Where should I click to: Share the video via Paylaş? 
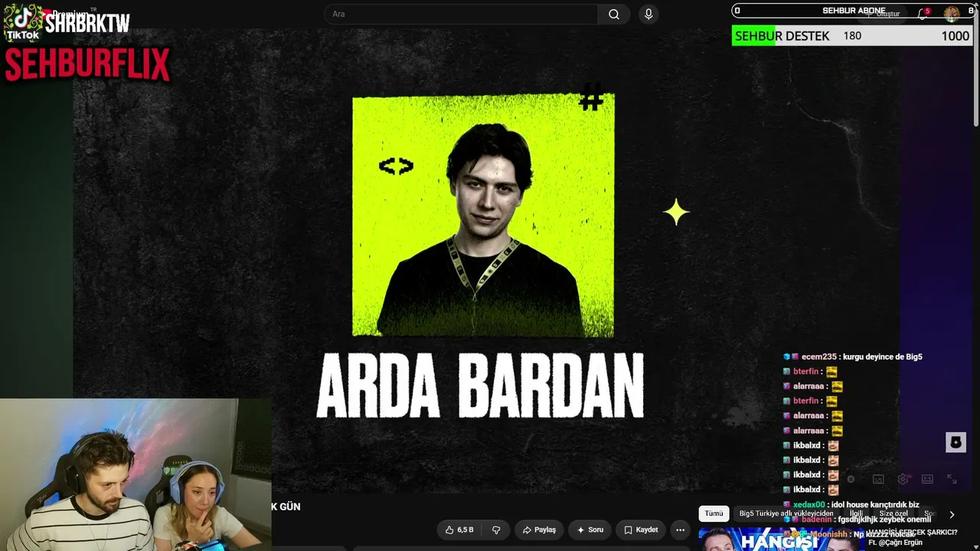coord(539,530)
